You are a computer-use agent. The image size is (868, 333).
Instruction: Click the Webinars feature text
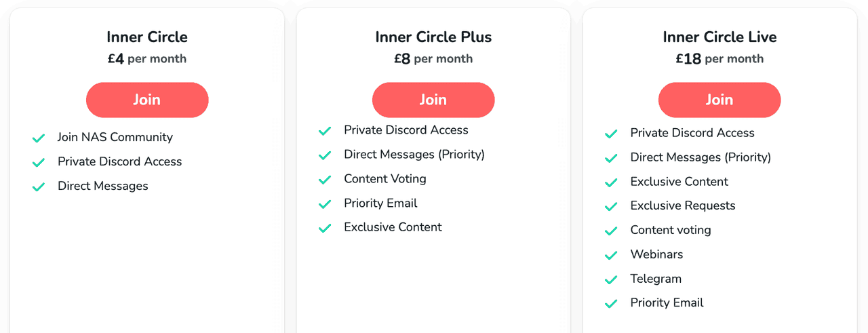click(656, 254)
